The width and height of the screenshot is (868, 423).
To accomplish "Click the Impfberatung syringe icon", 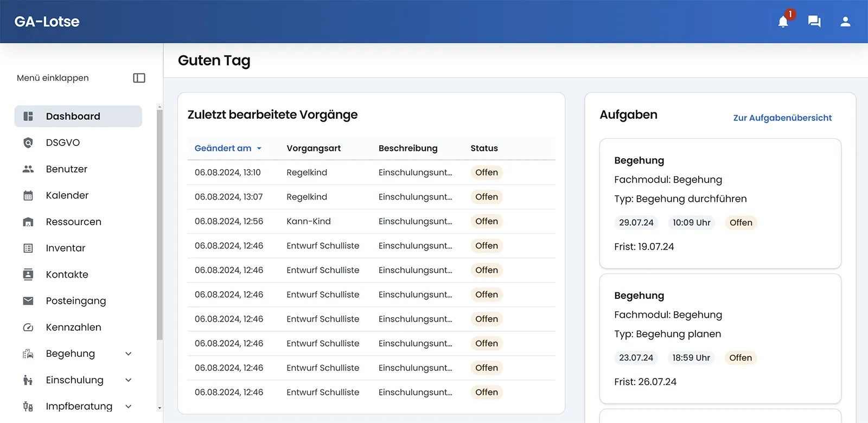I will pos(28,406).
